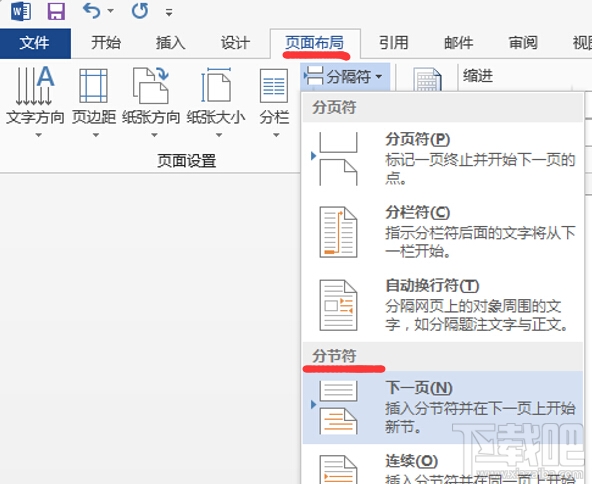Select 自动换行符(T) text wrapping break
The width and height of the screenshot is (592, 484).
pyautogui.click(x=443, y=305)
